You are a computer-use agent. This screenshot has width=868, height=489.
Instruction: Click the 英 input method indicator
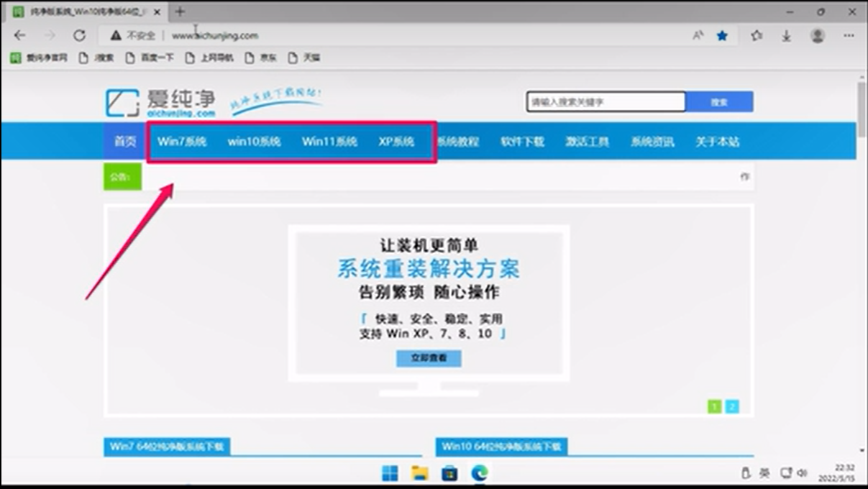764,473
